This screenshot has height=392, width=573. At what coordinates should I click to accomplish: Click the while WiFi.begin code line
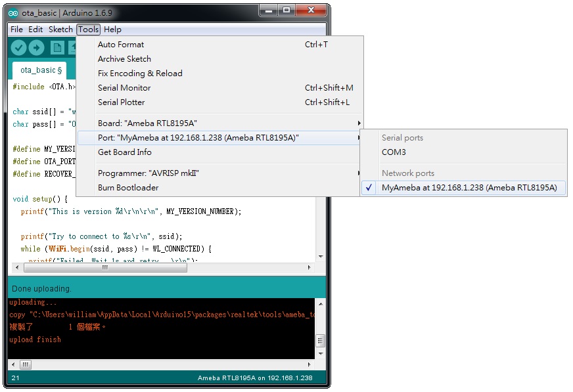tap(116, 249)
